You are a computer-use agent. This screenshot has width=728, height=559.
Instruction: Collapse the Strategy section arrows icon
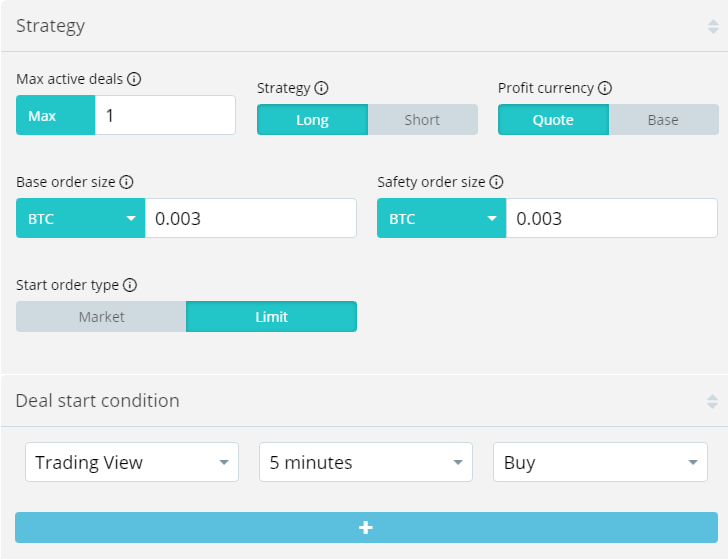point(712,27)
